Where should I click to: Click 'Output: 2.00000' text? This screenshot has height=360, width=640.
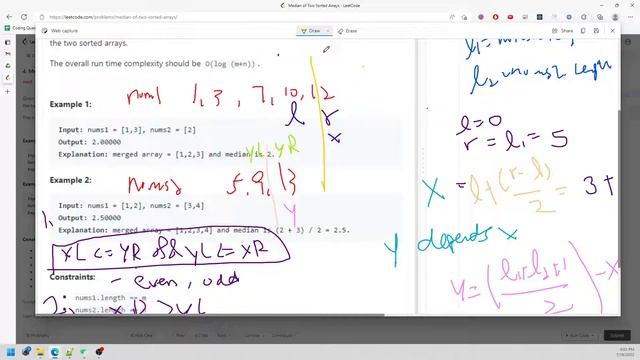tap(89, 142)
